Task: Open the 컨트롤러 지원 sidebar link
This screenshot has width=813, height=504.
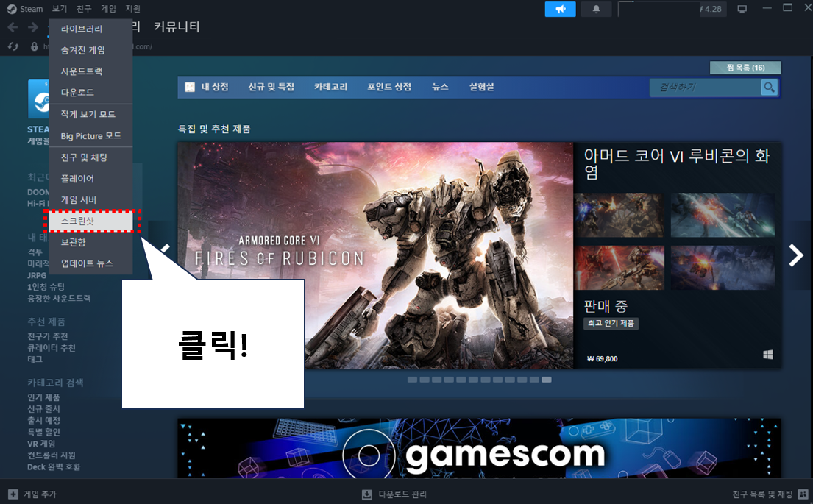Action: pyautogui.click(x=52, y=455)
